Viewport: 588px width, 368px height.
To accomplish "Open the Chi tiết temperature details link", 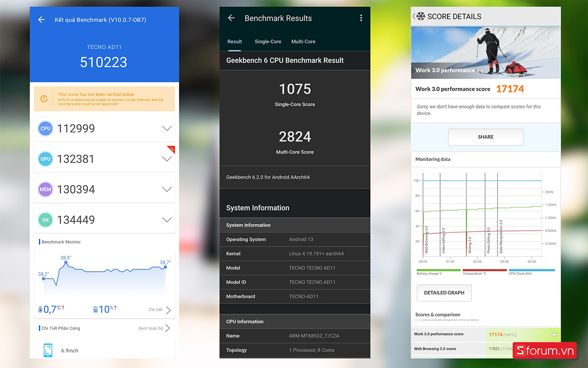I will pyautogui.click(x=159, y=310).
